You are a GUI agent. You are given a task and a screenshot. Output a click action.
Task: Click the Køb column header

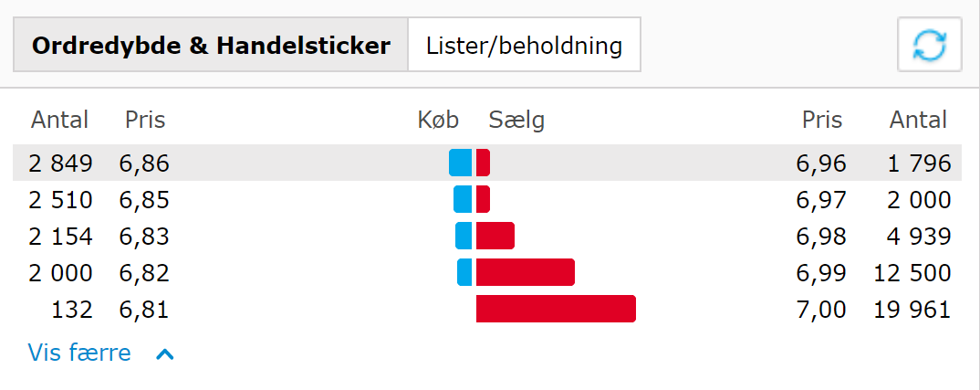(438, 120)
